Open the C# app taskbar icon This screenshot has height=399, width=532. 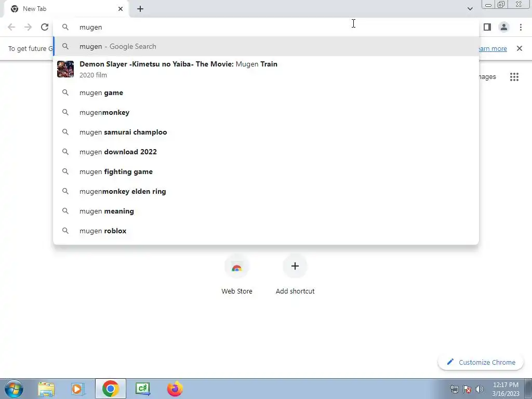[143, 389]
